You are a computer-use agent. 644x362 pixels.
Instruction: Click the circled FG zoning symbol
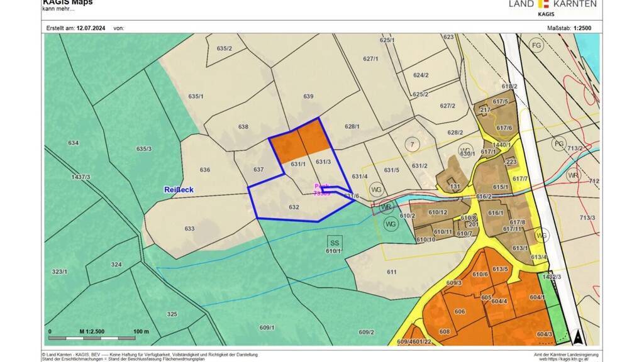[x=536, y=46]
